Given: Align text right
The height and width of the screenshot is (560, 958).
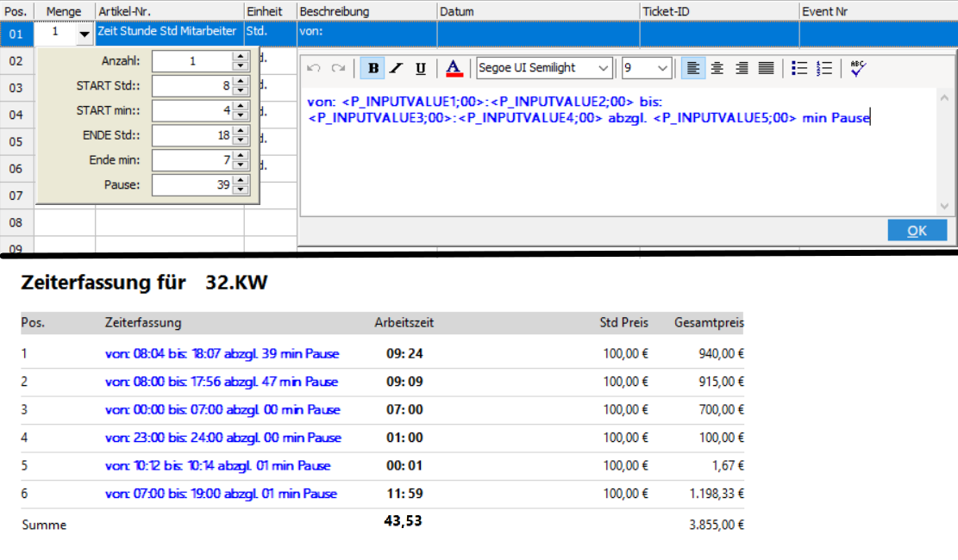Looking at the screenshot, I should (742, 68).
